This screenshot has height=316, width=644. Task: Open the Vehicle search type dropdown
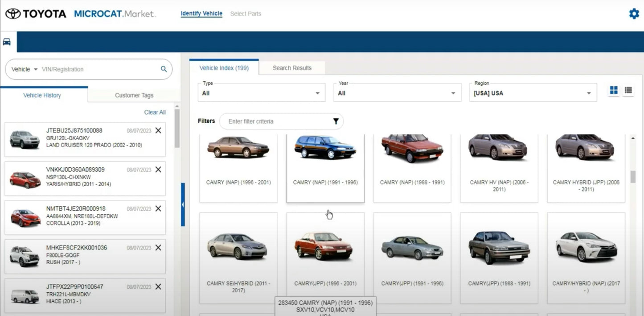25,69
